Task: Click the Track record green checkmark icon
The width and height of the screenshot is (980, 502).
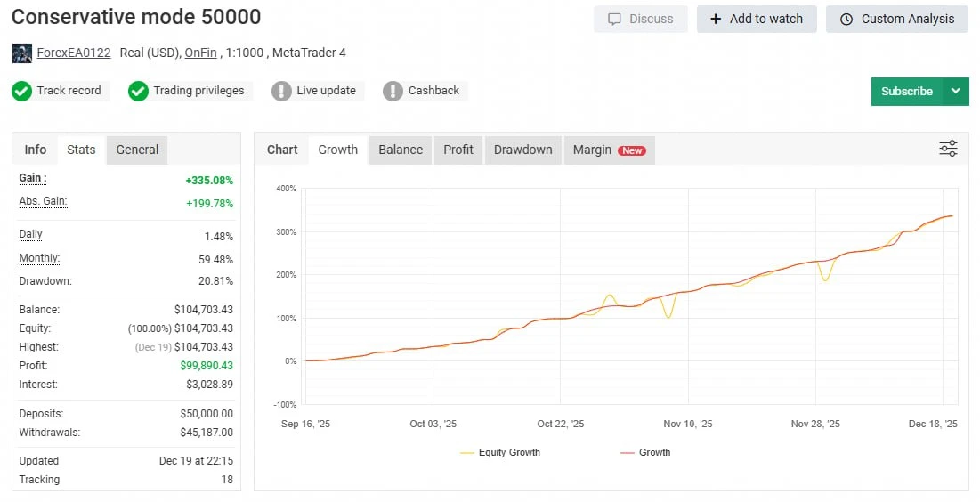Action: click(22, 91)
